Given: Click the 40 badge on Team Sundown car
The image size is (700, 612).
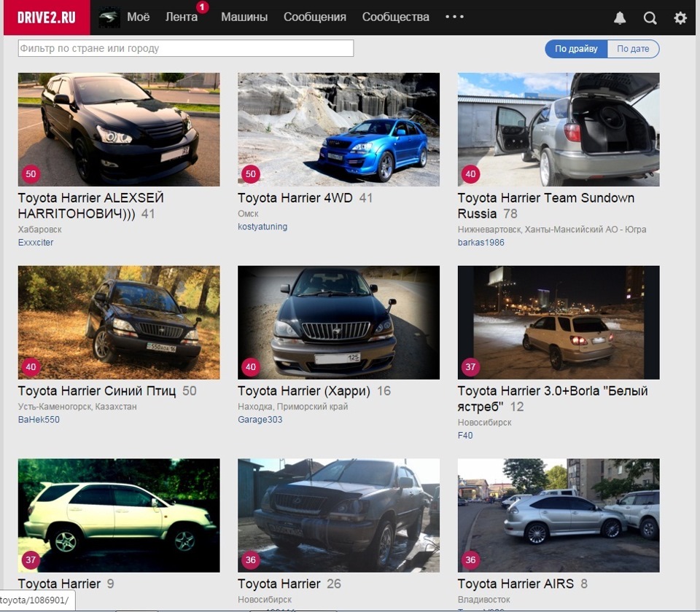Looking at the screenshot, I should (470, 174).
